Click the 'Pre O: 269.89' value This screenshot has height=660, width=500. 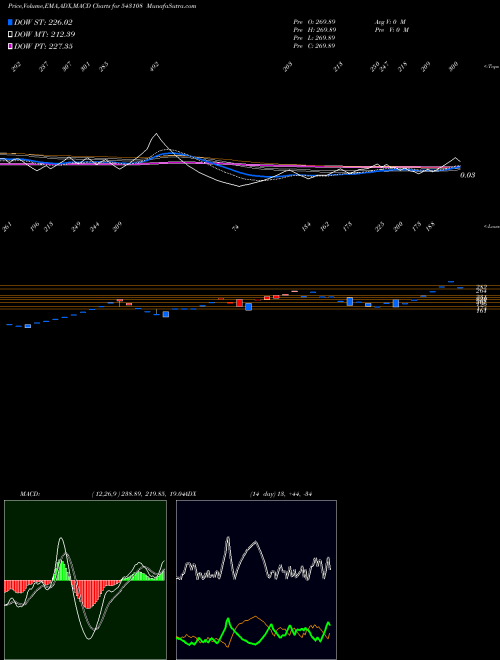tap(314, 21)
